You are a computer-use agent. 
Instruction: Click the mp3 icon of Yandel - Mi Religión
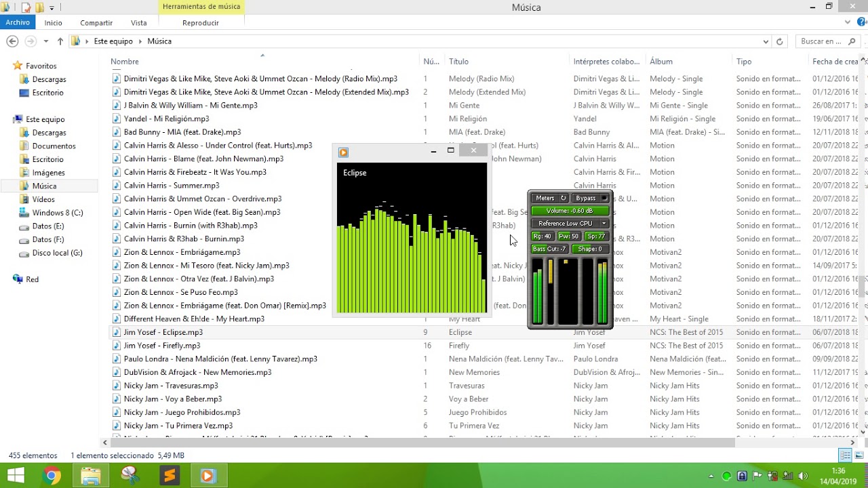pos(116,119)
